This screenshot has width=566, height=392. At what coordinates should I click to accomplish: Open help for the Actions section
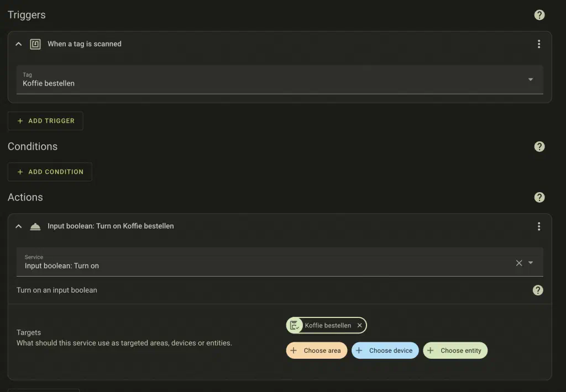(539, 197)
